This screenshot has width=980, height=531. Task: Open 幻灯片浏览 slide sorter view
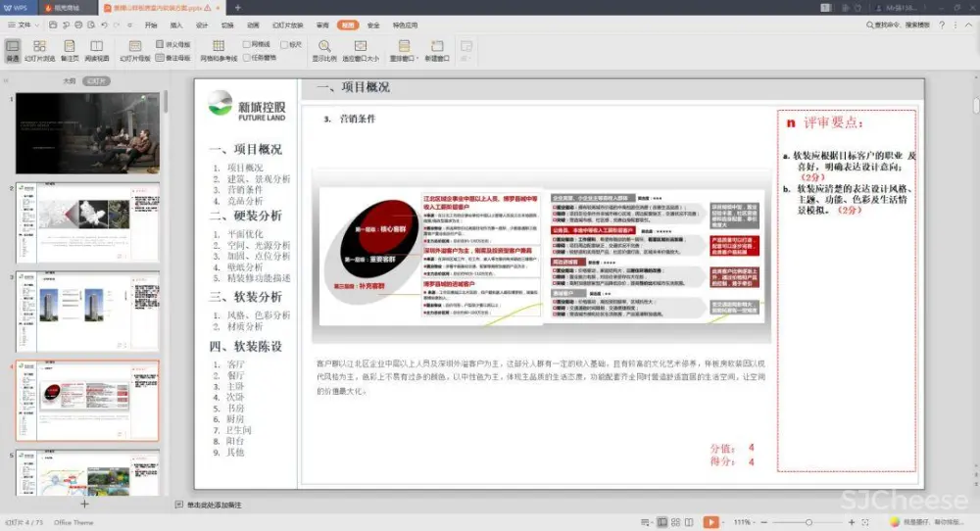tap(39, 50)
